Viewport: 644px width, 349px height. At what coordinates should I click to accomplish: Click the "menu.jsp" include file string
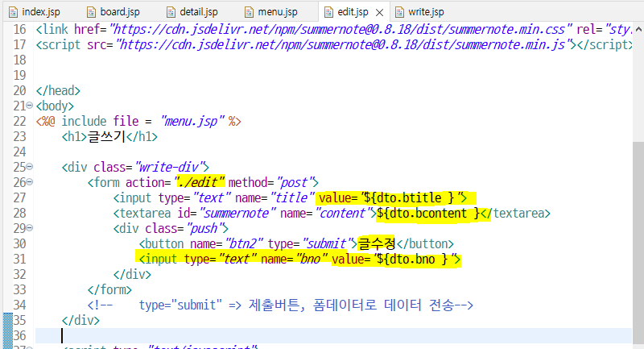point(192,121)
